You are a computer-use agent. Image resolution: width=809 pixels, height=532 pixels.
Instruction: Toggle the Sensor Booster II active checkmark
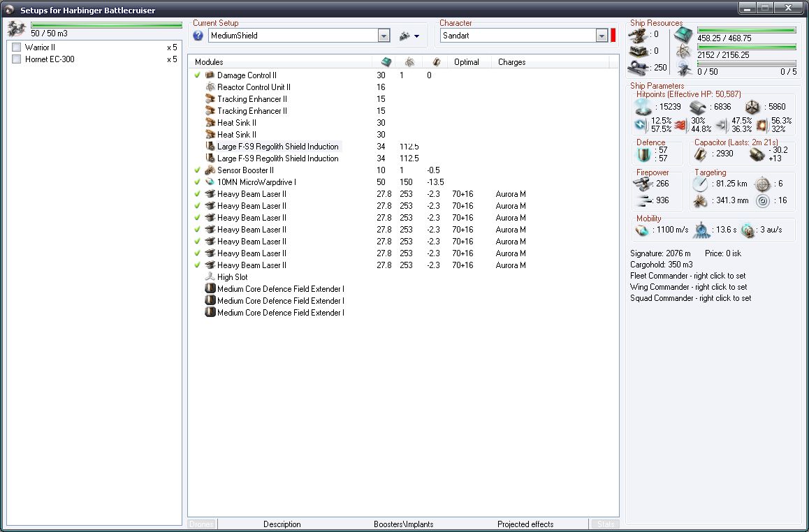197,170
